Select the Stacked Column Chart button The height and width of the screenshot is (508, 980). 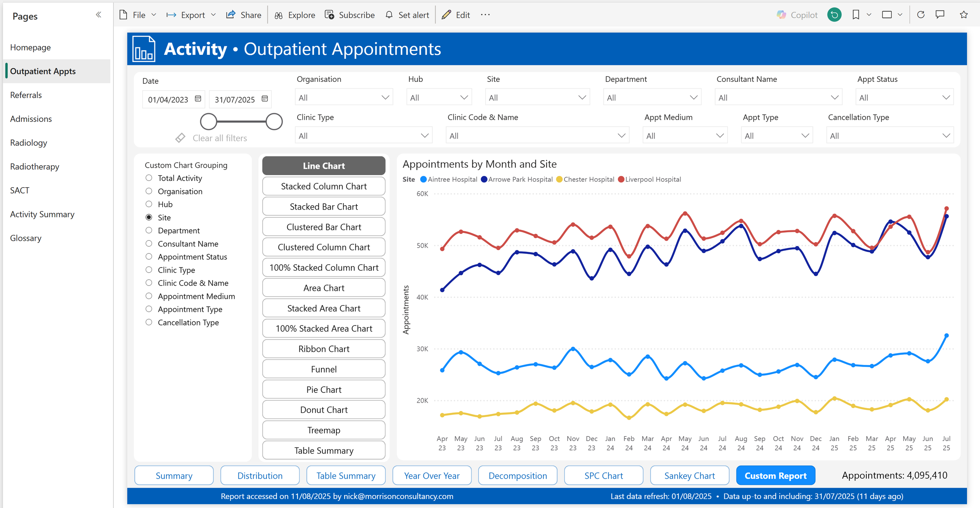[323, 186]
